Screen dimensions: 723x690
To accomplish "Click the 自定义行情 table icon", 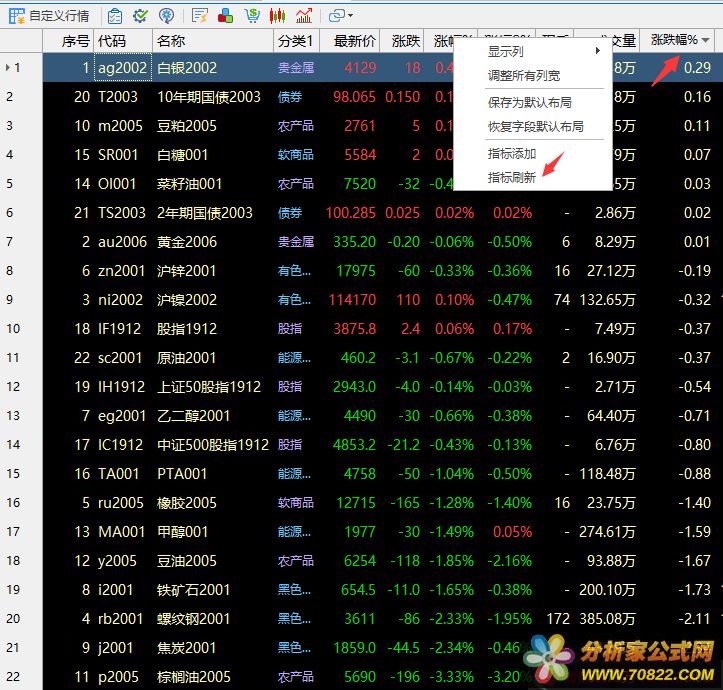I will (17, 16).
